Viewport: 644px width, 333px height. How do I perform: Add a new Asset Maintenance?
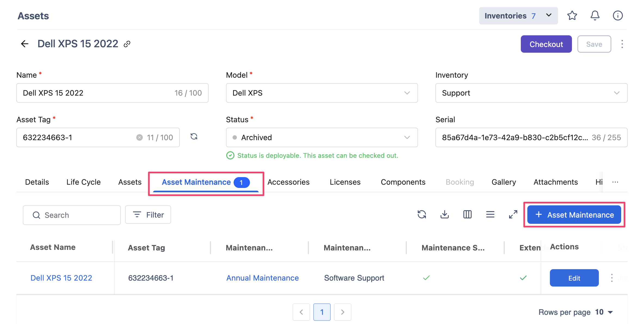click(574, 215)
